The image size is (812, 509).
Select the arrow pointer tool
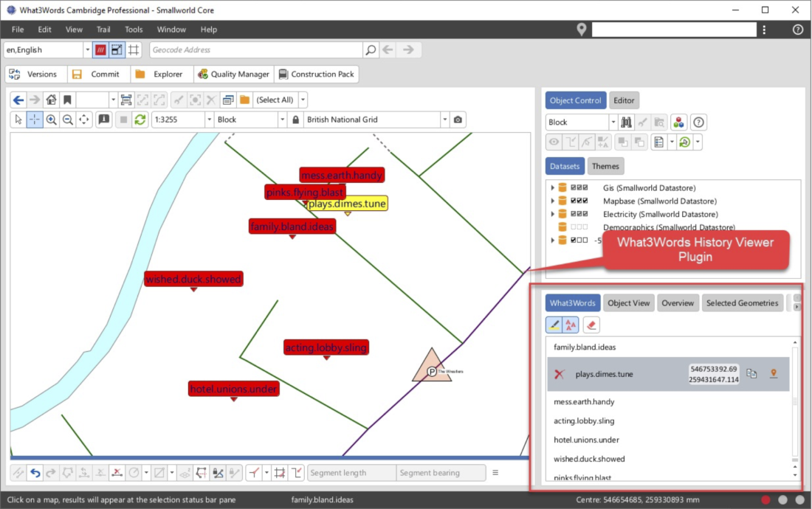[x=18, y=120]
